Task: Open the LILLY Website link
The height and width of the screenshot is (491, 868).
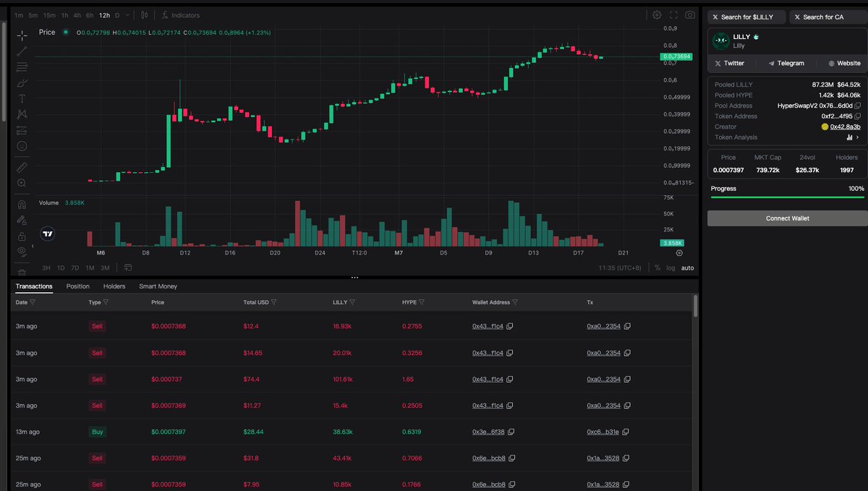Action: [x=844, y=64]
